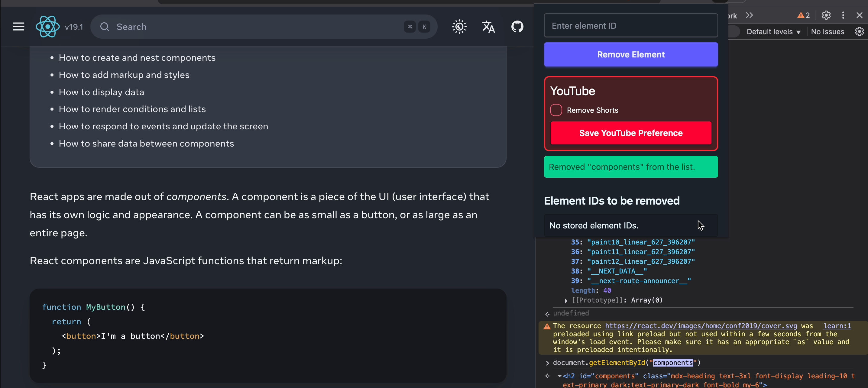This screenshot has width=868, height=388.
Task: Enable the Remove Shorts checkbox
Action: (556, 110)
